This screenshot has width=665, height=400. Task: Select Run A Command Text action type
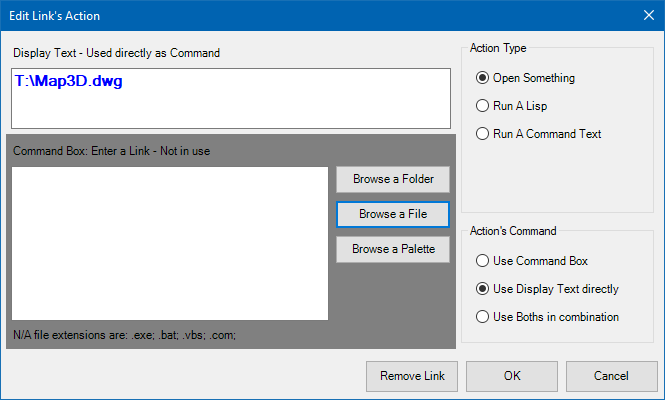pos(483,133)
